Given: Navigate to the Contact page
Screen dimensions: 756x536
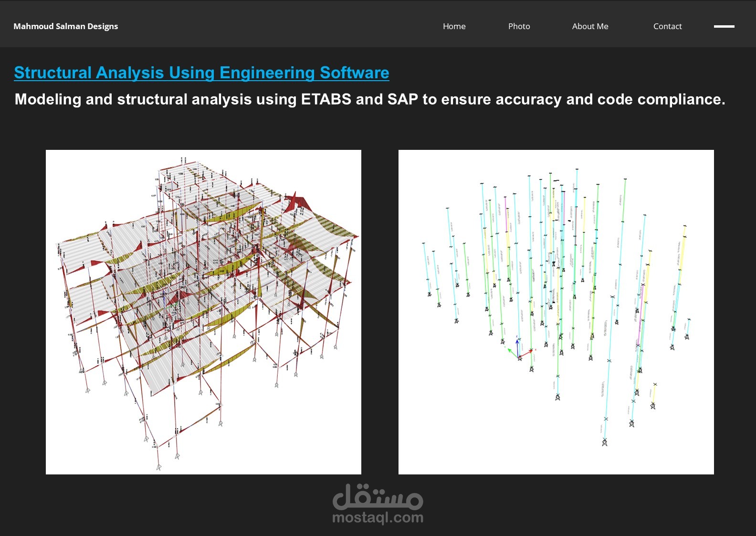Looking at the screenshot, I should coord(667,26).
